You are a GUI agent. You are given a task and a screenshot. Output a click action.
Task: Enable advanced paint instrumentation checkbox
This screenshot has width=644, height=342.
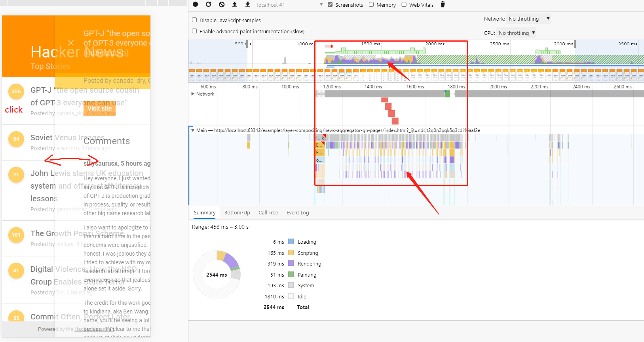click(194, 31)
